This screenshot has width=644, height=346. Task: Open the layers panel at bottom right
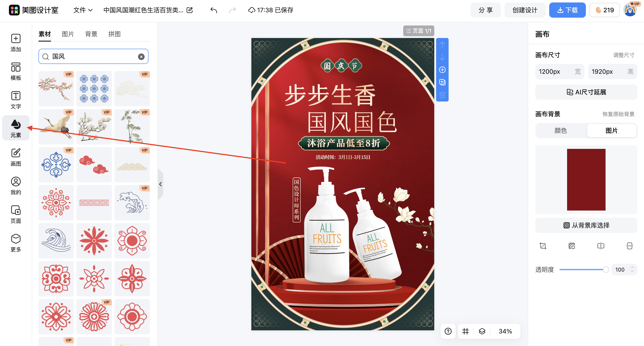point(482,331)
